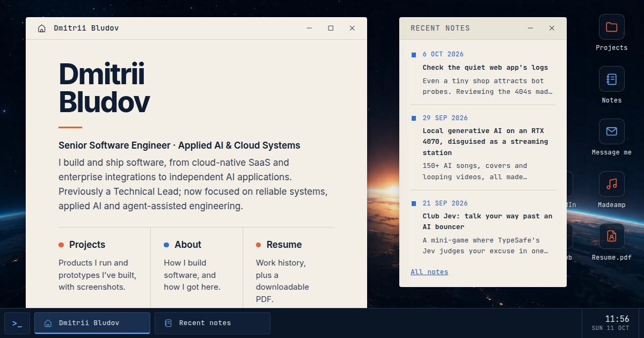This screenshot has width=644, height=338.
Task: Launch the Madeamp music icon
Action: click(611, 190)
